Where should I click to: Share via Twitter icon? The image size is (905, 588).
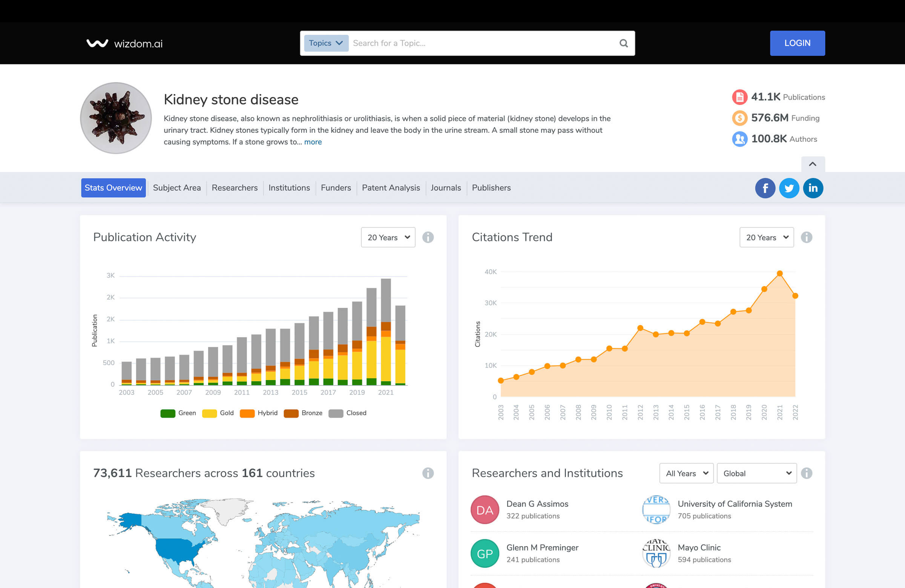(x=788, y=188)
